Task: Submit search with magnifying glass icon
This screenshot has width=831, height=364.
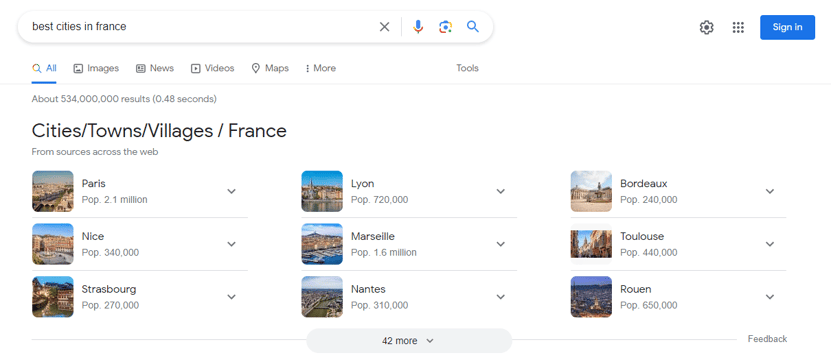Action: coord(473,26)
